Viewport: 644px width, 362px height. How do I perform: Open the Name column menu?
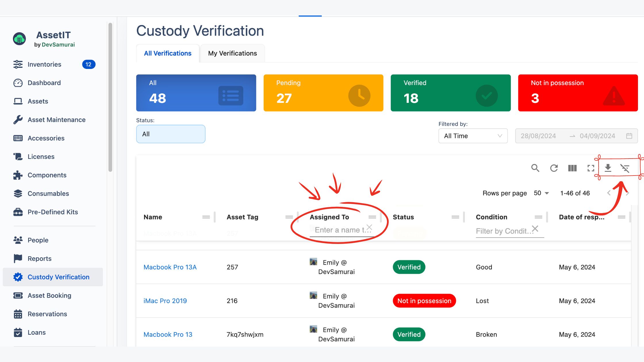[x=206, y=217]
